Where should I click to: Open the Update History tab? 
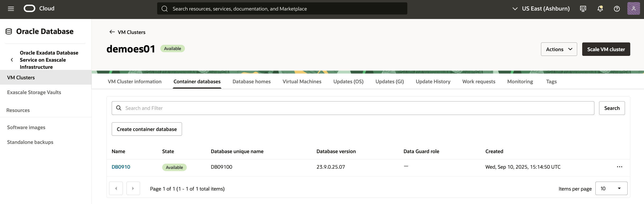(433, 81)
